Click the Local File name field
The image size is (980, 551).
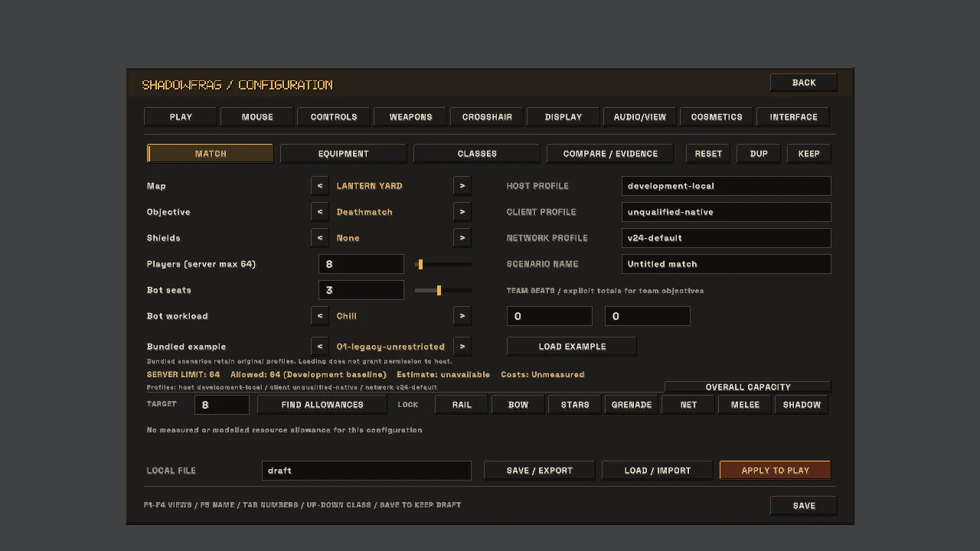click(367, 471)
